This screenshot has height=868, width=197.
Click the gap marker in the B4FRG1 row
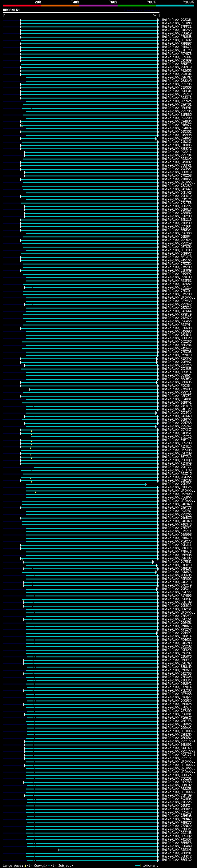(x=32, y=434)
